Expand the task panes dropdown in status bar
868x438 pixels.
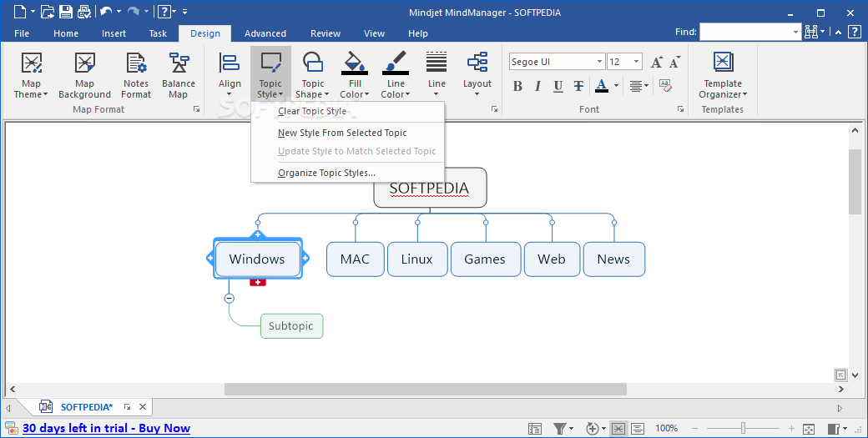[x=845, y=429]
